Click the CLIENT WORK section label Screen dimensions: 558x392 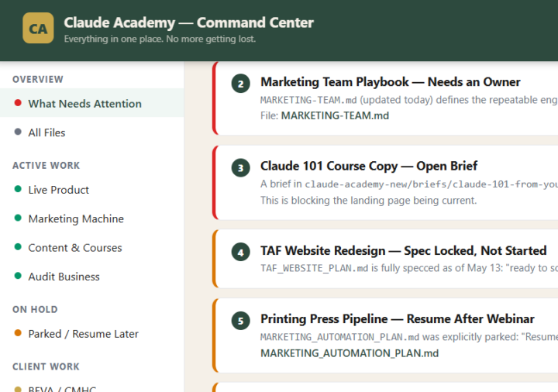pyautogui.click(x=46, y=366)
